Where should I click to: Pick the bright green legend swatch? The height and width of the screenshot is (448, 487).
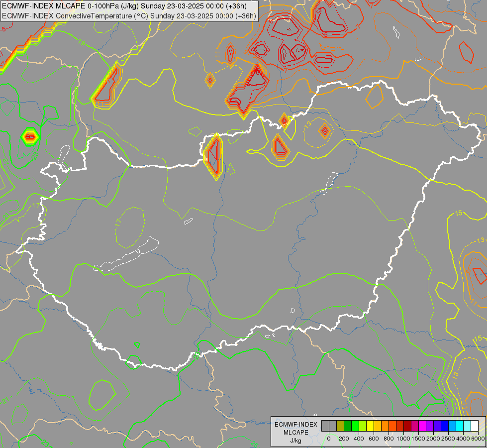(355, 426)
